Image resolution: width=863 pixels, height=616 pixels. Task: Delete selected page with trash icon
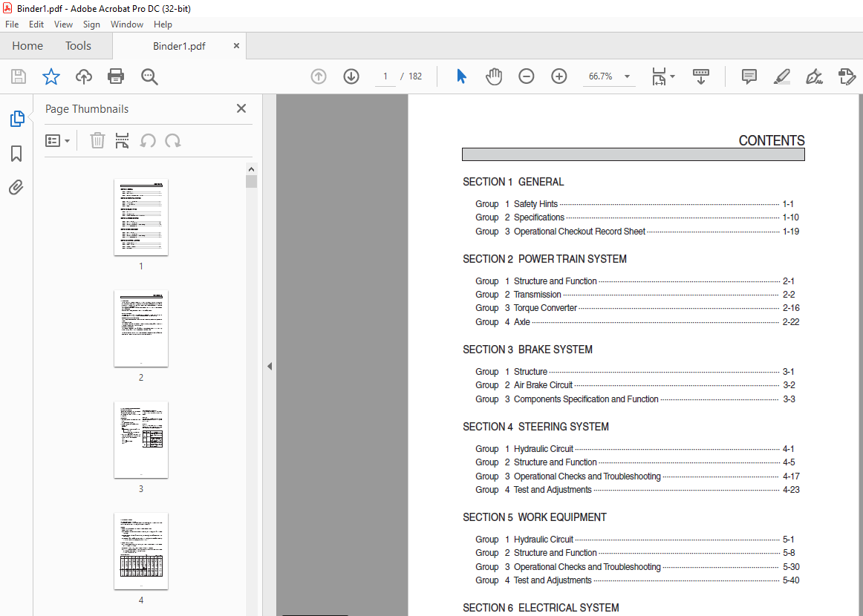97,141
